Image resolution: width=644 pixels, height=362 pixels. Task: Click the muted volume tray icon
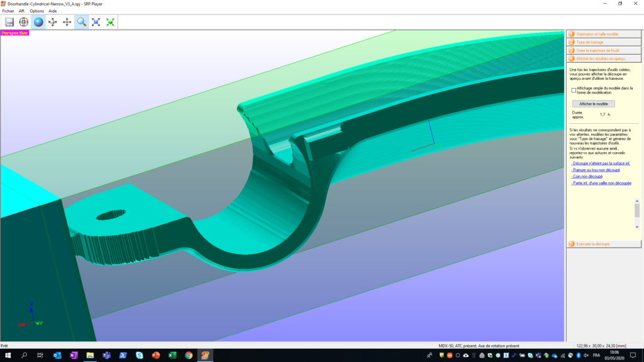(x=586, y=356)
